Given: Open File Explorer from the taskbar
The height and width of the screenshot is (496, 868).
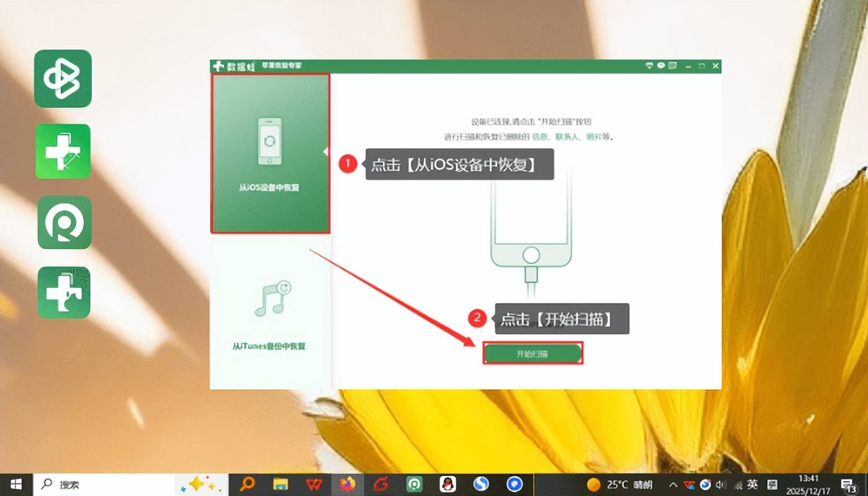Looking at the screenshot, I should point(281,484).
